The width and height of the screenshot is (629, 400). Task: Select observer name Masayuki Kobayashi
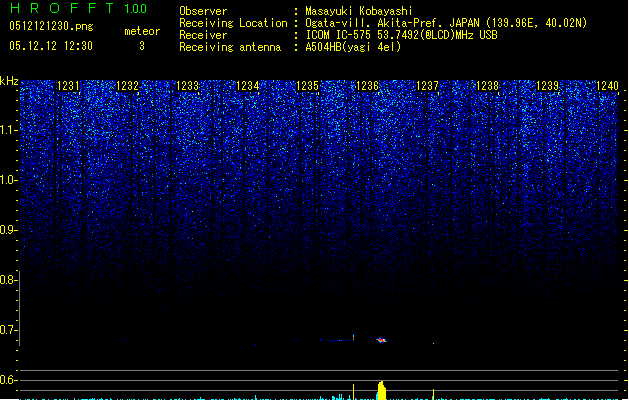click(x=359, y=11)
